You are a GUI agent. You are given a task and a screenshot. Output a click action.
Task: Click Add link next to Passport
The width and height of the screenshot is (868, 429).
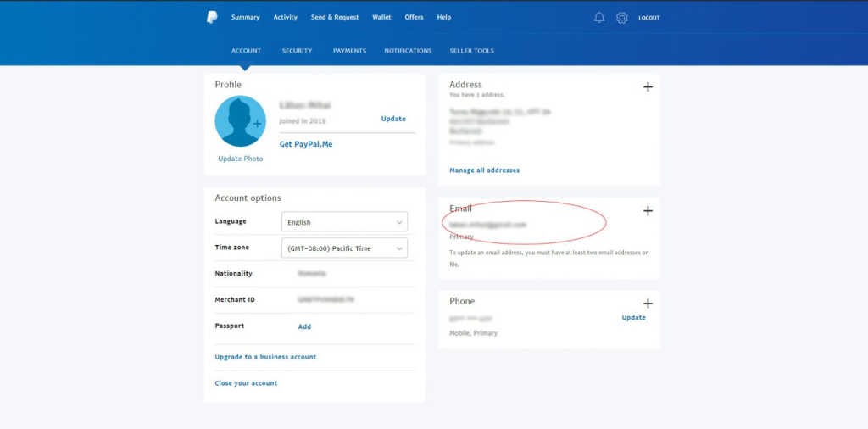304,326
